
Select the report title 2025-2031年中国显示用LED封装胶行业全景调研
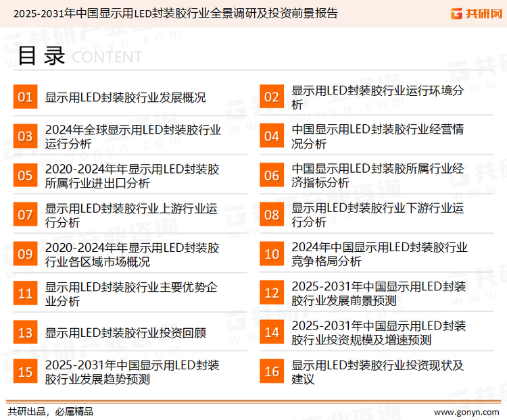(176, 14)
